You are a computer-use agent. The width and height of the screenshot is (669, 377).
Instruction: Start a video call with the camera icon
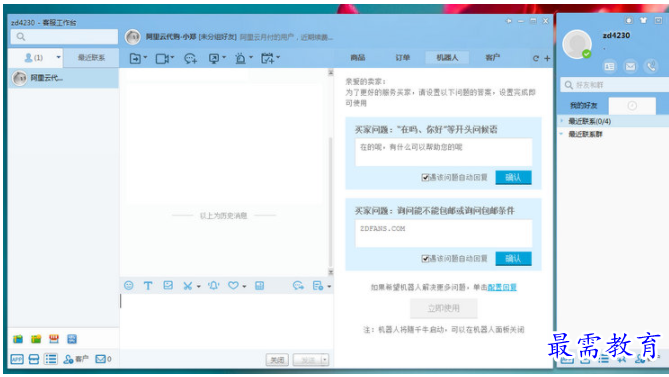pyautogui.click(x=162, y=58)
